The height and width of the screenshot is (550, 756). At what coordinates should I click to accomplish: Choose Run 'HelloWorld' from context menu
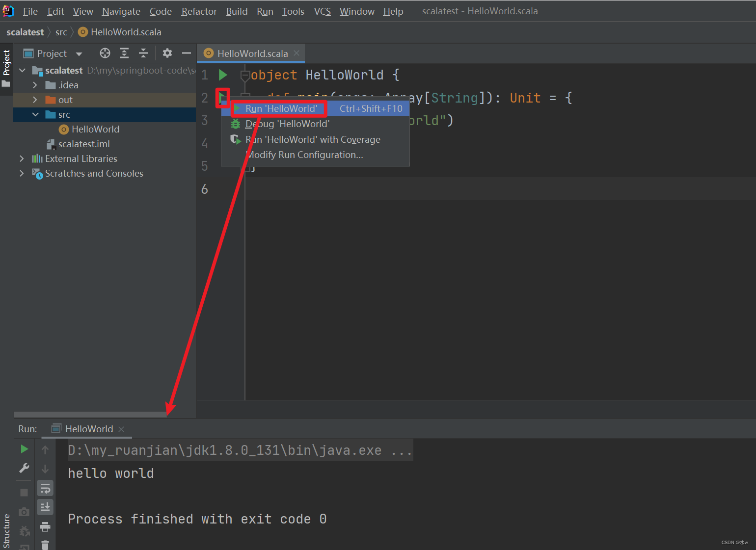tap(315, 108)
